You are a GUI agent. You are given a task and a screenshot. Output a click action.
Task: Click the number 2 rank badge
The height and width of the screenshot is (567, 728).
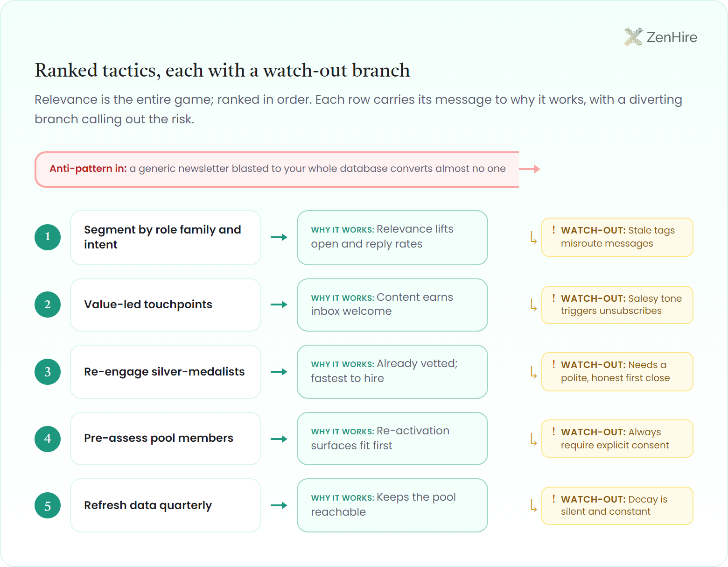click(48, 305)
